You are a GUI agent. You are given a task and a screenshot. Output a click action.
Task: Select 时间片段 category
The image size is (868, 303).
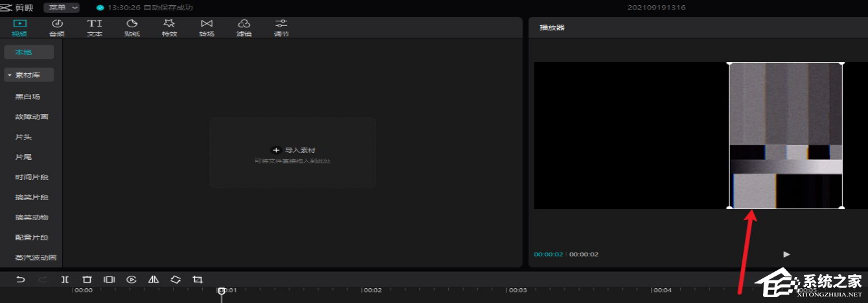coord(32,177)
